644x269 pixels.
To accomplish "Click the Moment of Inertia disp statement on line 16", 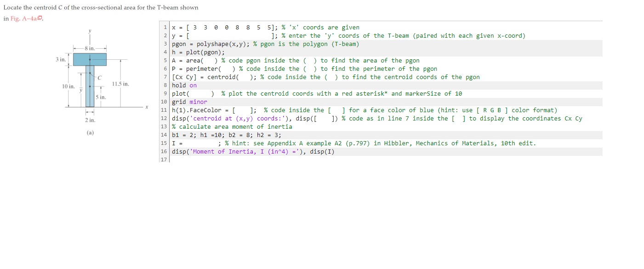I will pyautogui.click(x=253, y=151).
